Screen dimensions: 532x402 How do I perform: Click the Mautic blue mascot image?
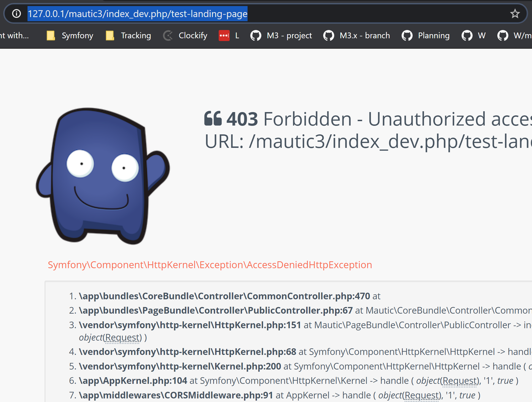click(103, 176)
